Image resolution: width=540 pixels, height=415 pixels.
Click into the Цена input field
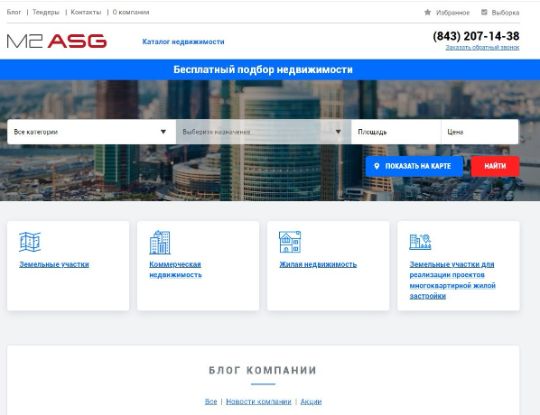point(480,132)
